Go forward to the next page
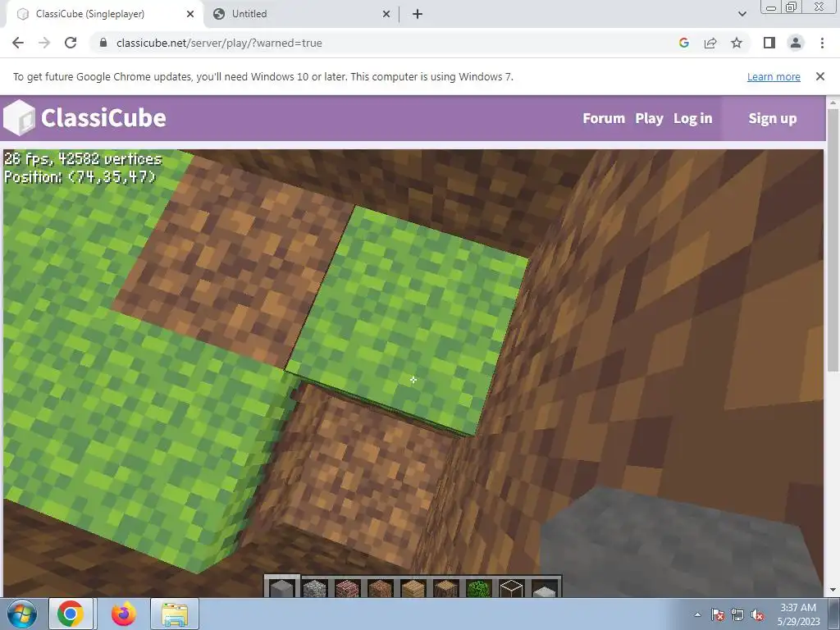840x630 pixels. pyautogui.click(x=44, y=43)
